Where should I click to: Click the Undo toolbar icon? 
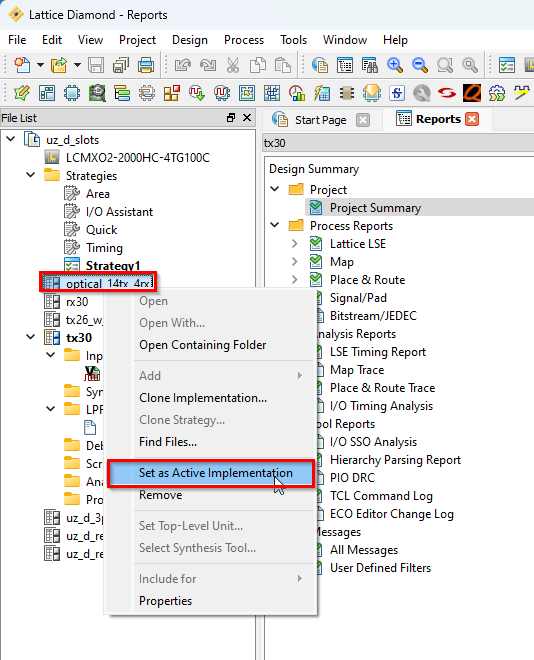[183, 65]
